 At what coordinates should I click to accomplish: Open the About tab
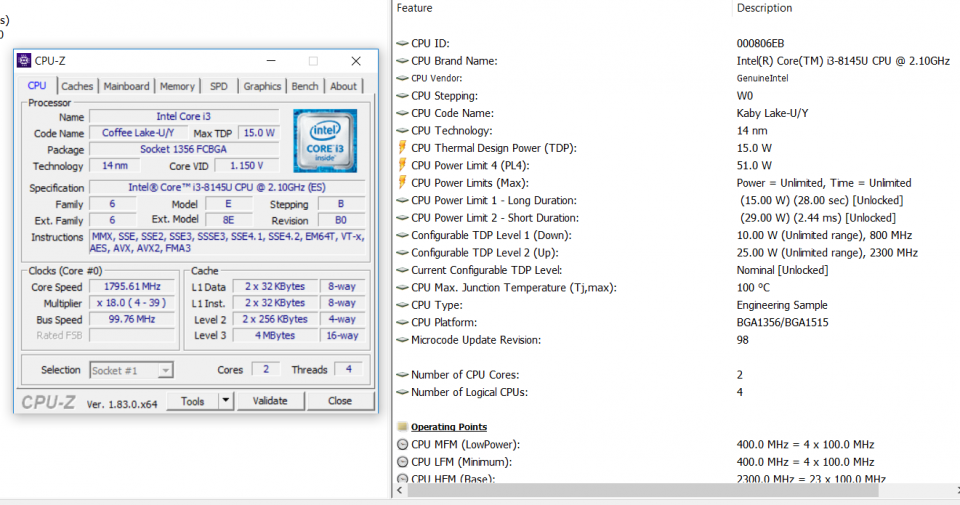tap(343, 86)
